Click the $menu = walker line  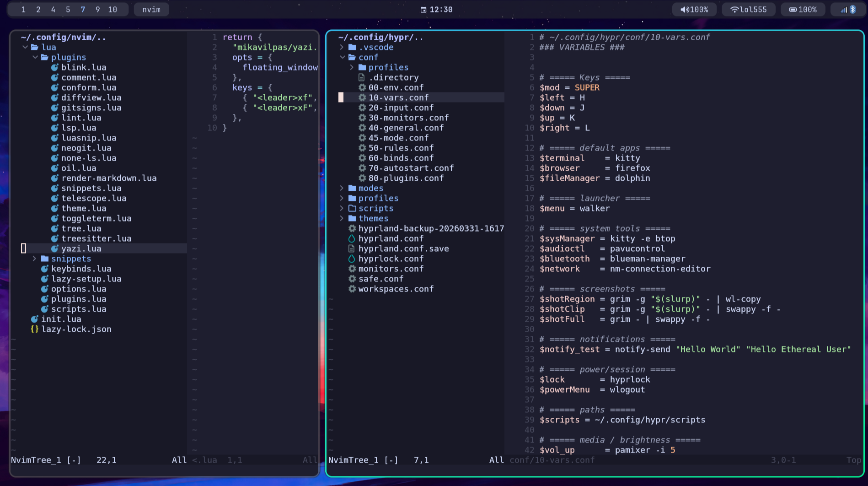click(575, 208)
